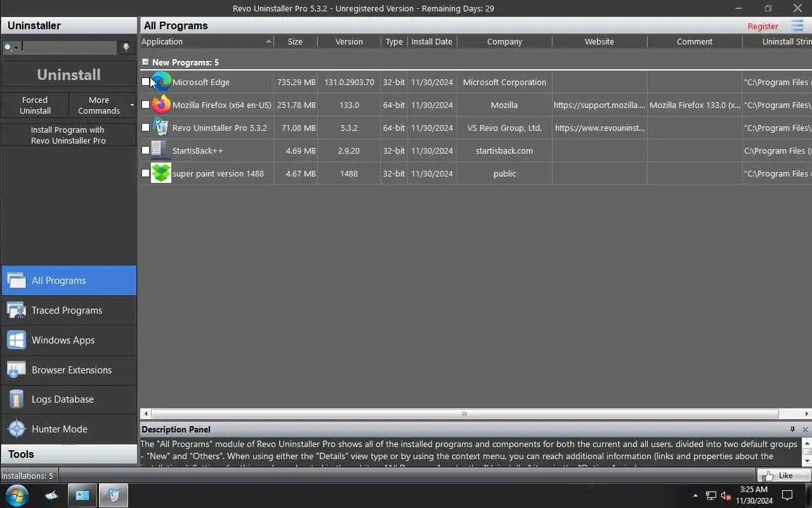812x508 pixels.
Task: Close the Description Panel
Action: point(805,429)
